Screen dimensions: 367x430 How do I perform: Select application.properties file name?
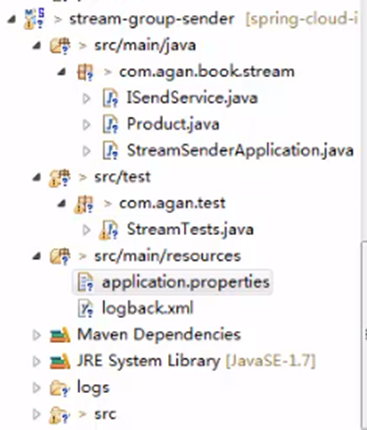pyautogui.click(x=186, y=283)
